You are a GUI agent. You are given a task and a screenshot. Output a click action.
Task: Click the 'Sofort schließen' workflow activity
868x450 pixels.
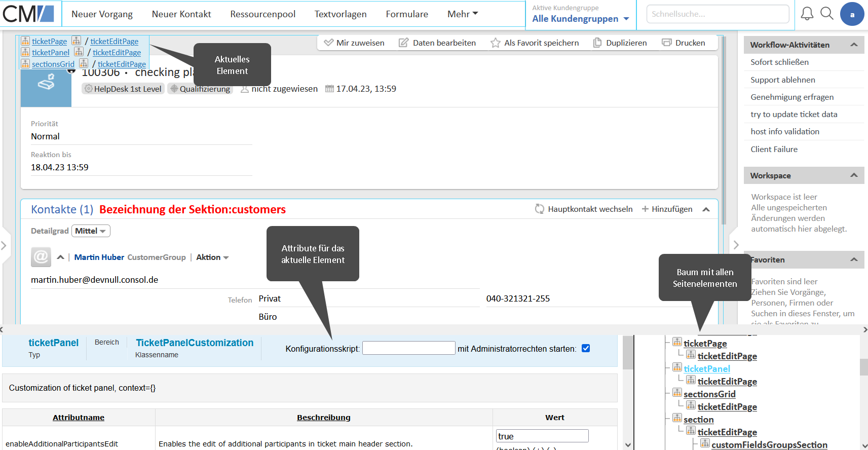point(779,62)
